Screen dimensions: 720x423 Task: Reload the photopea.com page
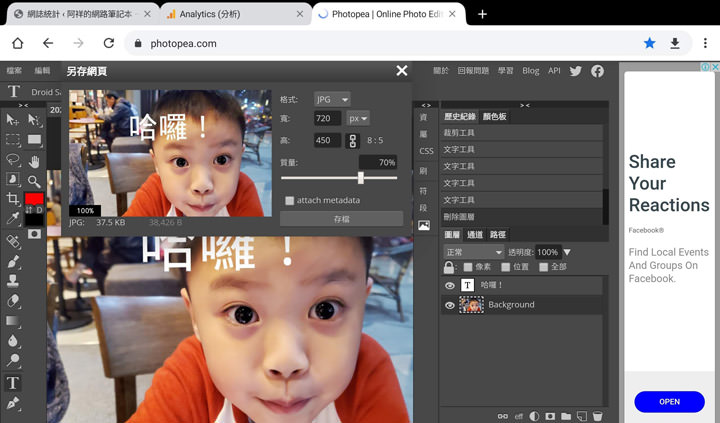(109, 43)
